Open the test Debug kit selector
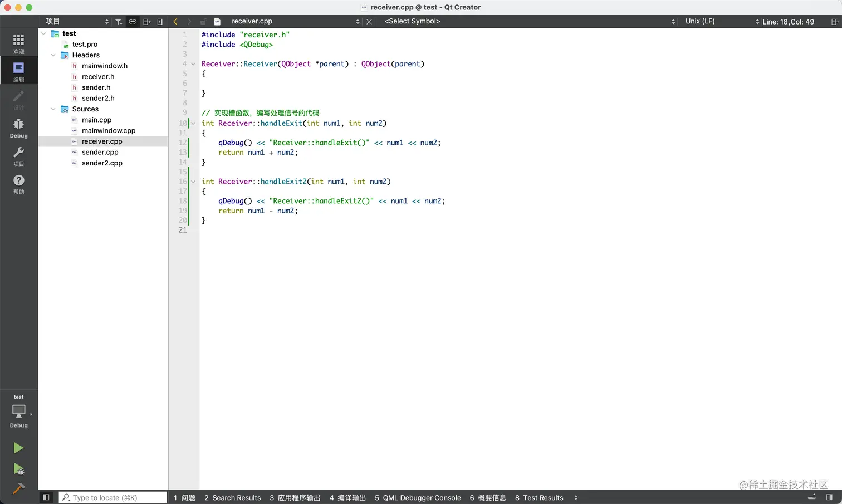Image resolution: width=842 pixels, height=504 pixels. [18, 412]
